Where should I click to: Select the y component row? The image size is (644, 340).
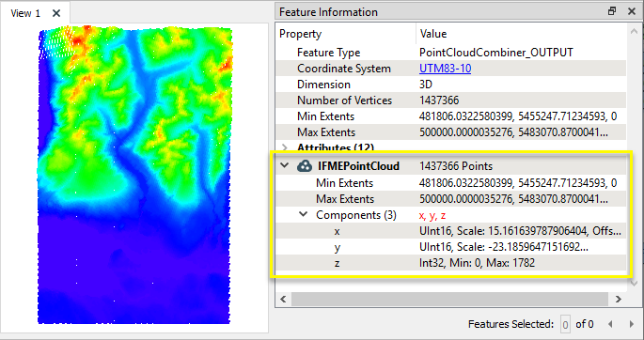tap(450, 247)
